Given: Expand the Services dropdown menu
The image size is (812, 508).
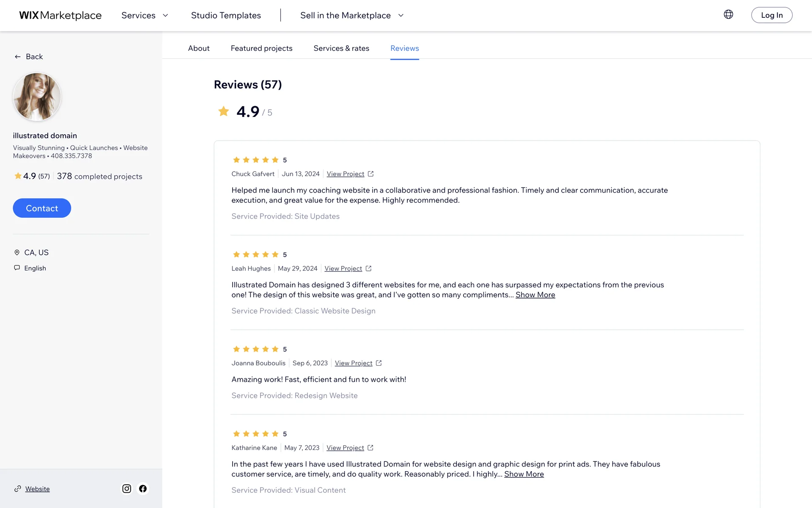Looking at the screenshot, I should [x=145, y=16].
